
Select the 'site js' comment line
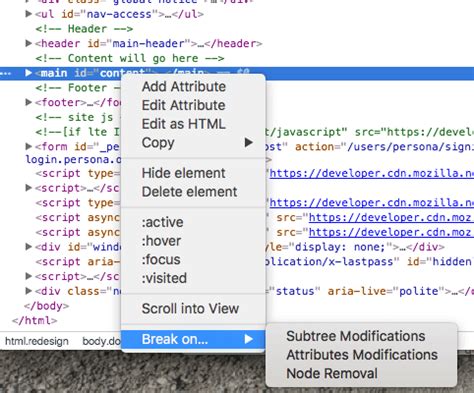[78, 117]
